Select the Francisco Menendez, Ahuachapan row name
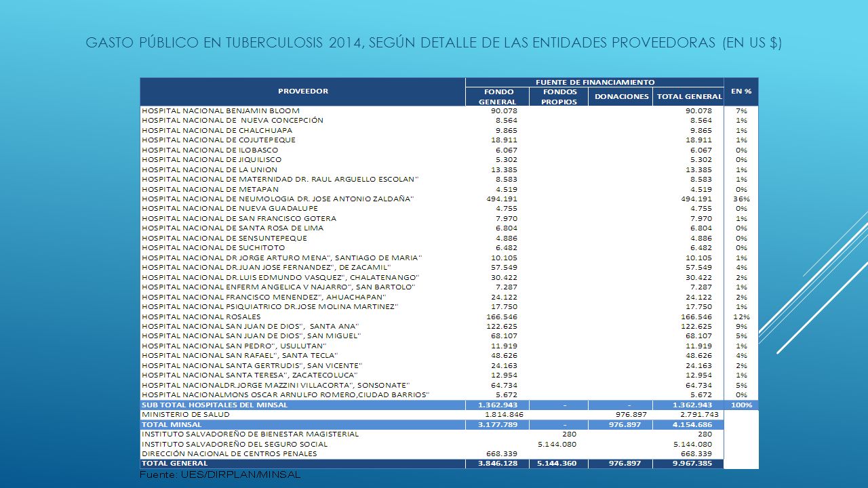Screen dimensions: 868x488 (x=264, y=297)
